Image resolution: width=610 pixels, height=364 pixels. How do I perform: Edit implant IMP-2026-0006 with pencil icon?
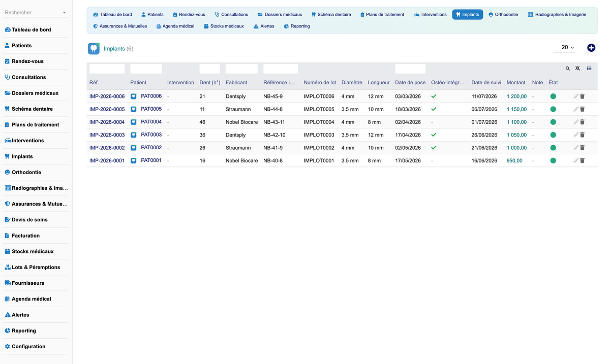pos(576,96)
